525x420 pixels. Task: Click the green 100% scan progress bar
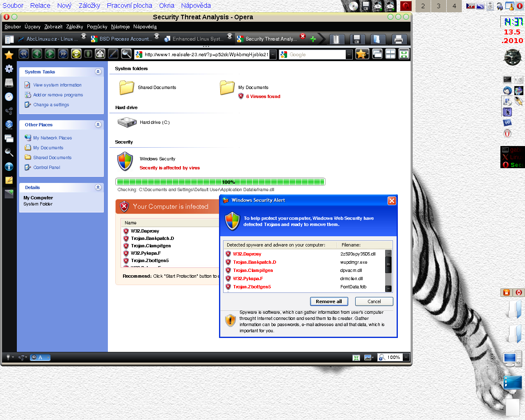click(220, 182)
